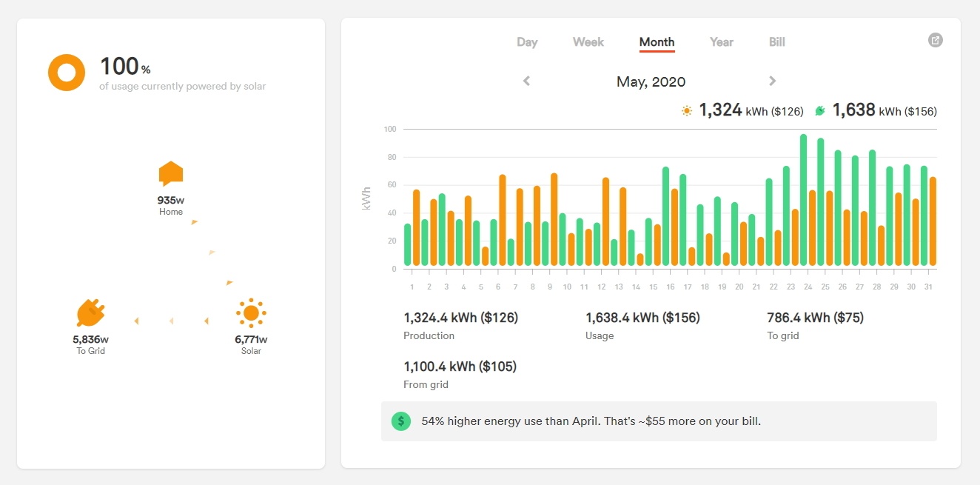Viewport: 980px width, 485px height.
Task: Click the orange To Grid plug icon
Action: pyautogui.click(x=90, y=313)
